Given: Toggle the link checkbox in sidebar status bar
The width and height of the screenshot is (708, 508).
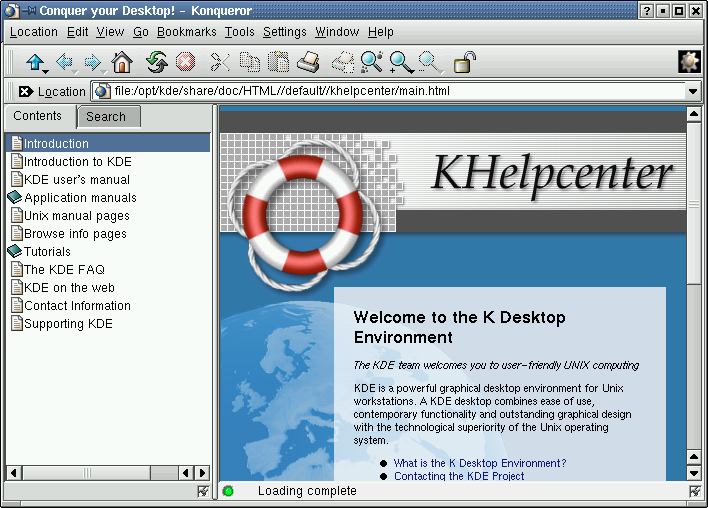Looking at the screenshot, I should [x=203, y=491].
